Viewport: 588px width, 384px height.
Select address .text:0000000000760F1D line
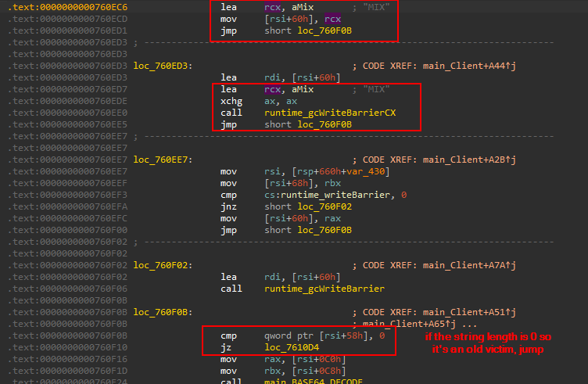[68, 371]
